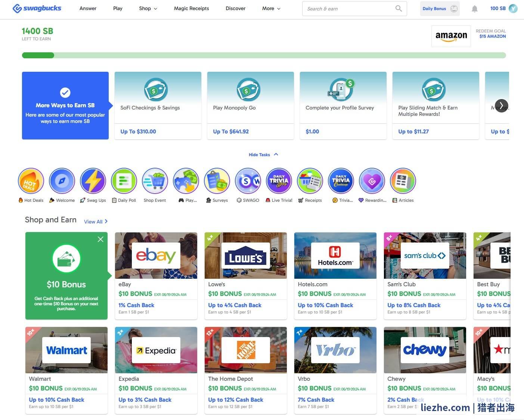524x420 pixels.
Task: Open the Chewy store thumbnail
Action: 425,350
